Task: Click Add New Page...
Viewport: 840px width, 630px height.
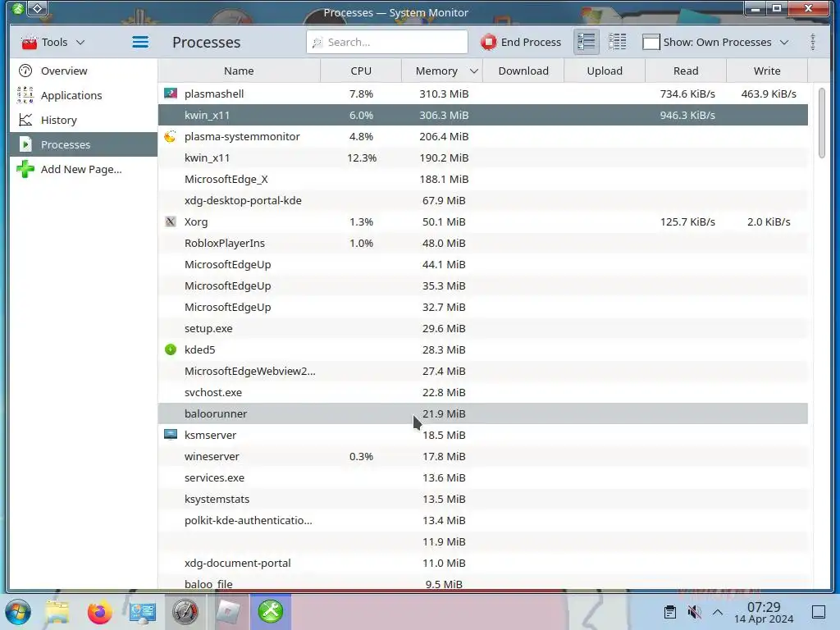Action: click(84, 169)
